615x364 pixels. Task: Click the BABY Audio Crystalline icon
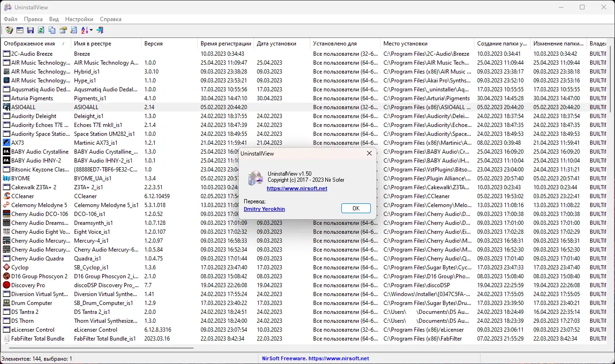pyautogui.click(x=7, y=152)
